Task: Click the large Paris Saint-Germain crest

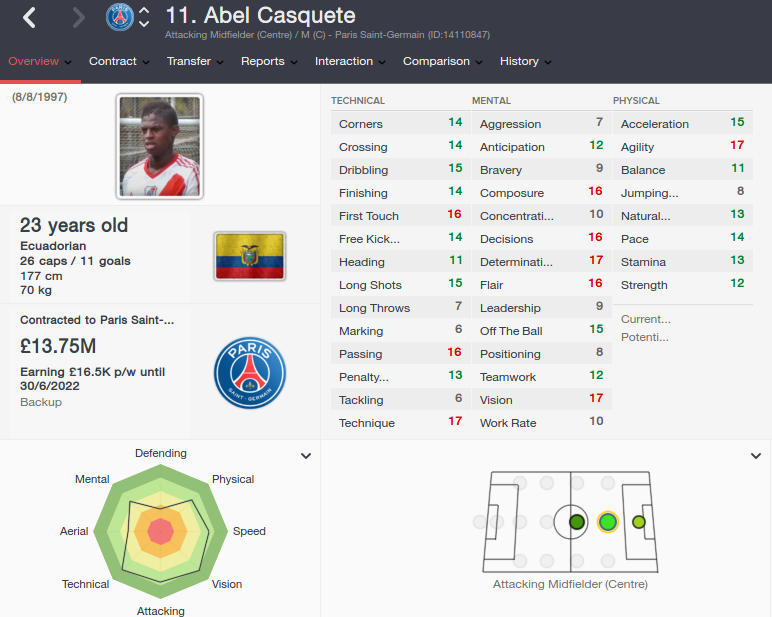Action: (x=250, y=373)
